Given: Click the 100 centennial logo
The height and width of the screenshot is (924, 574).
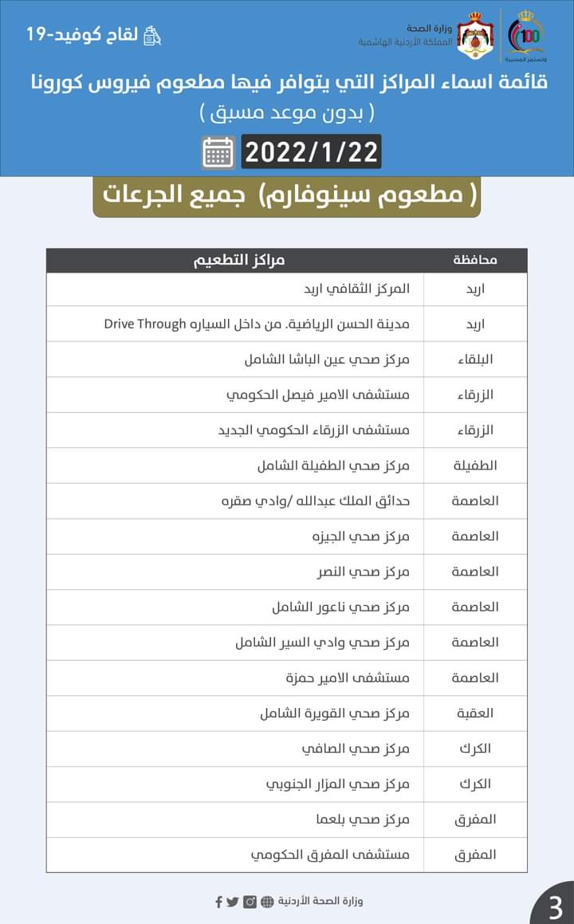Looking at the screenshot, I should coord(525,36).
